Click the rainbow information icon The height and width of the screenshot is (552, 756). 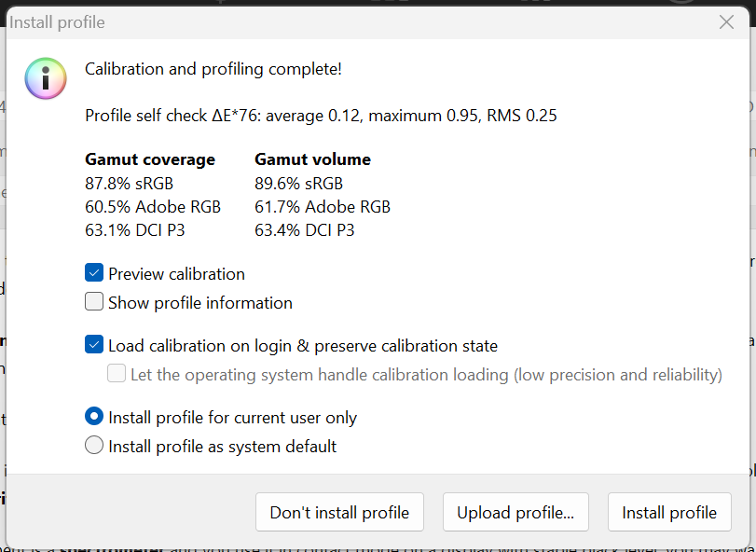coord(46,77)
